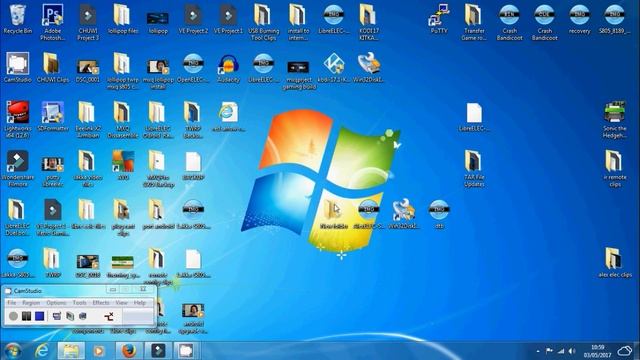Select the TAR File Updates folder
The image size is (640, 360).
[474, 168]
